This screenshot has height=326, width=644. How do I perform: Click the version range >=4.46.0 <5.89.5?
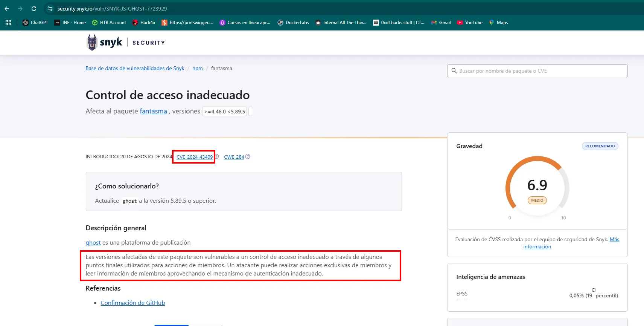[x=225, y=112]
